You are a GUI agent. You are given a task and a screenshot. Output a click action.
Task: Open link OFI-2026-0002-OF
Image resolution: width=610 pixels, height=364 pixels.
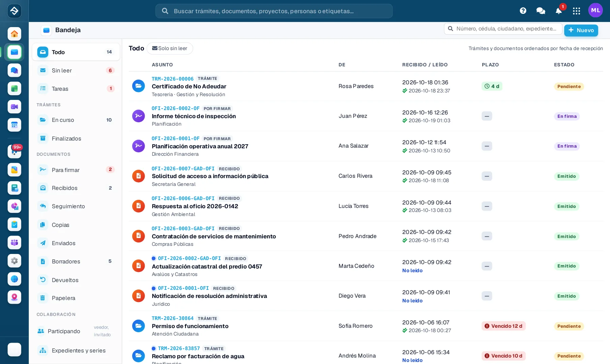click(176, 108)
